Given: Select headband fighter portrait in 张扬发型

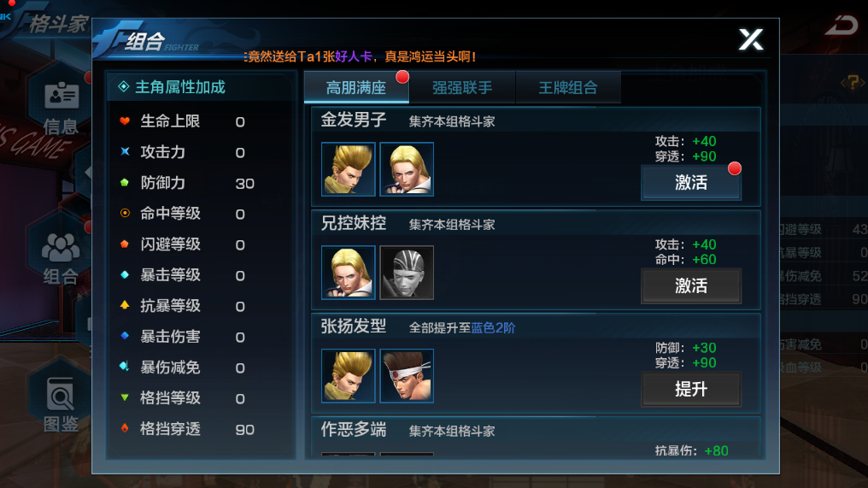Looking at the screenshot, I should coord(407,376).
